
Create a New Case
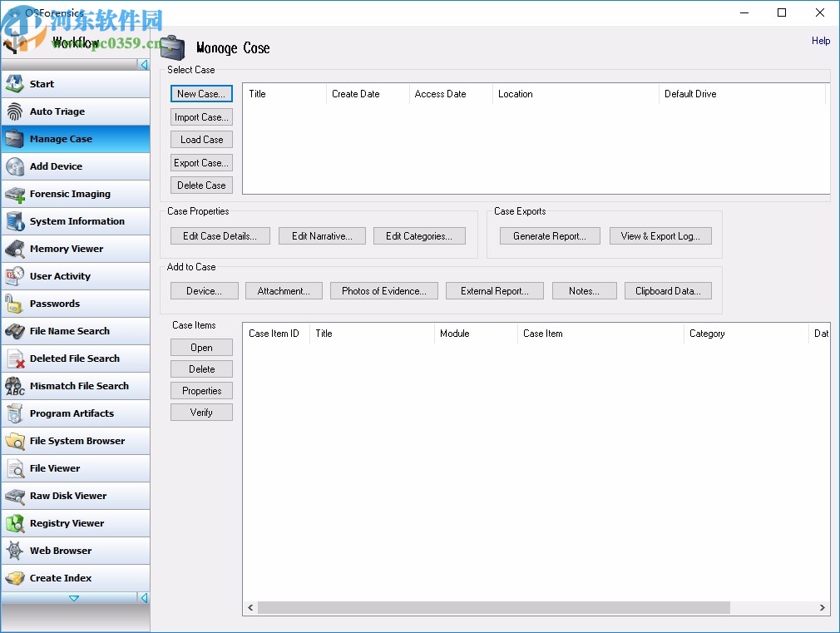(x=201, y=94)
